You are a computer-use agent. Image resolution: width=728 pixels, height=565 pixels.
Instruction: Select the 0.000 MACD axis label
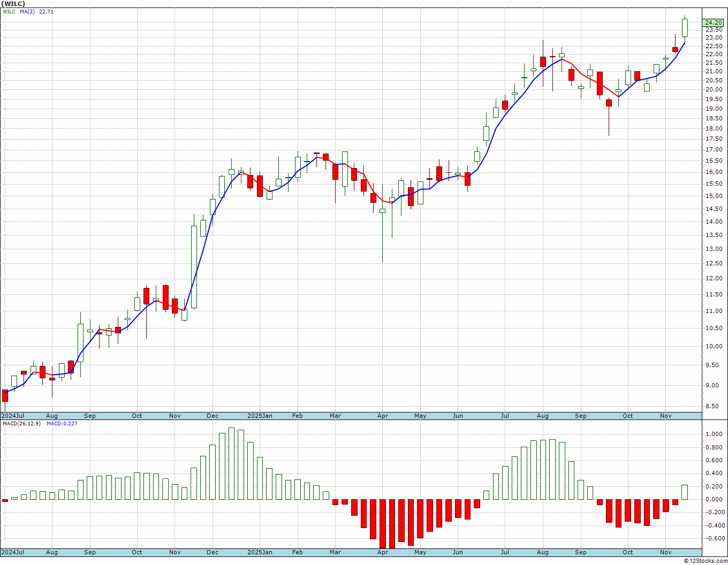tap(713, 499)
